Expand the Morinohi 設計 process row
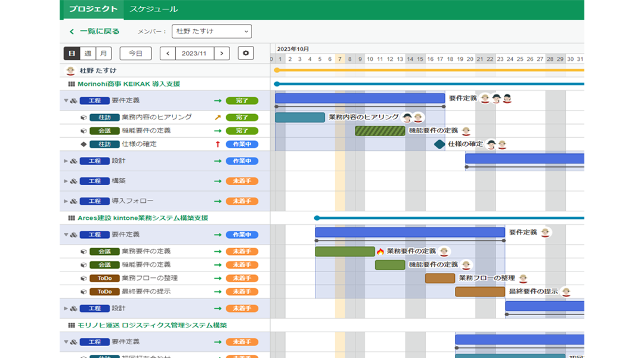644x358 pixels. pos(66,161)
